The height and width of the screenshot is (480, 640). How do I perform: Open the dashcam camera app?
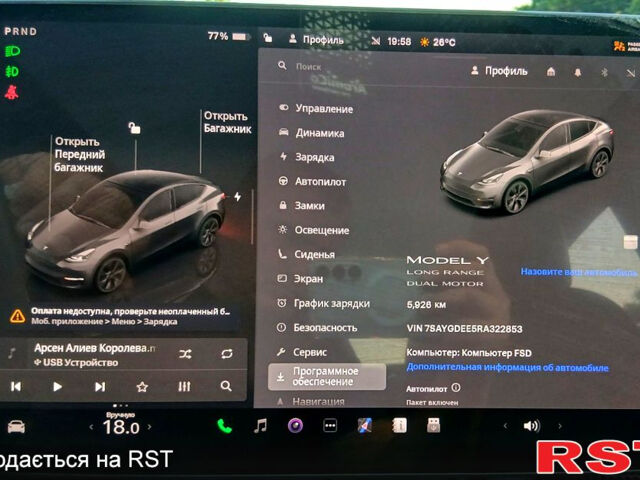tap(295, 426)
